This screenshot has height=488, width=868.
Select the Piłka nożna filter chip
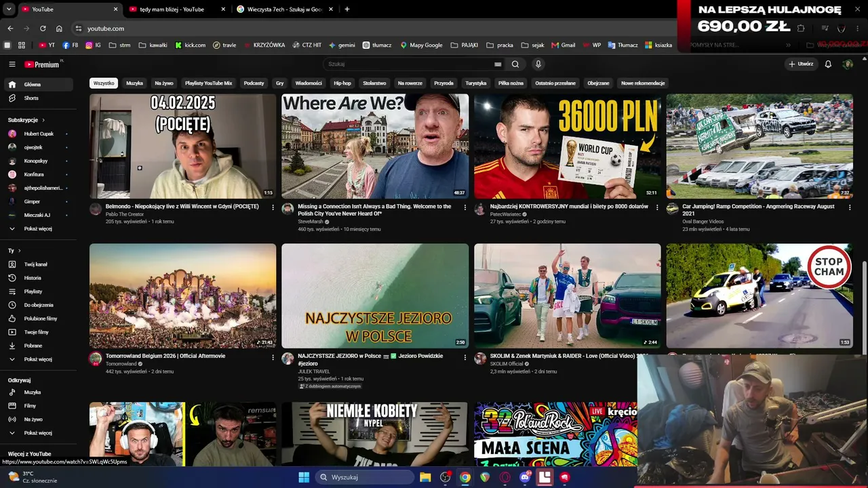click(511, 83)
